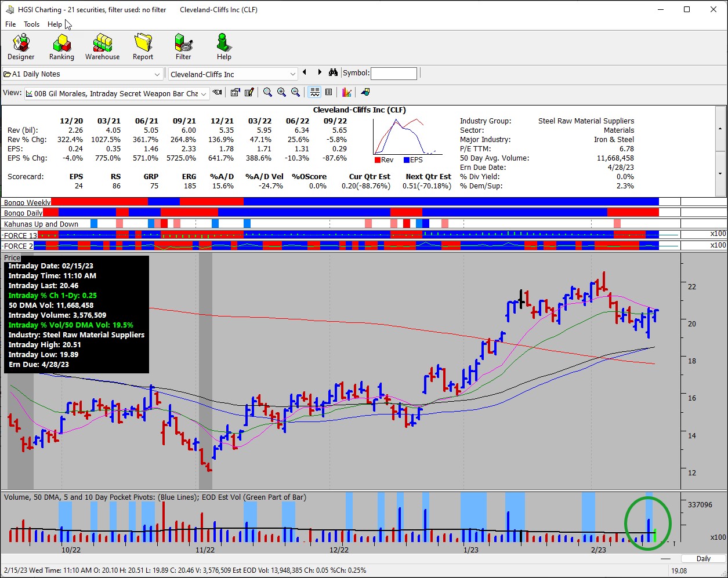Open the Help menu
Viewport: 728px width, 578px height.
pyautogui.click(x=55, y=24)
